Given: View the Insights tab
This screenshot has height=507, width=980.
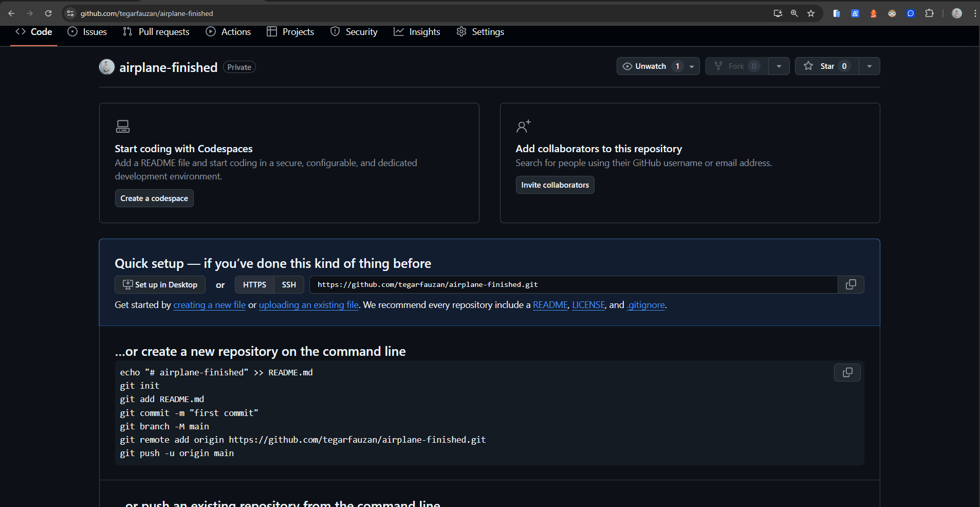Looking at the screenshot, I should click(x=417, y=32).
